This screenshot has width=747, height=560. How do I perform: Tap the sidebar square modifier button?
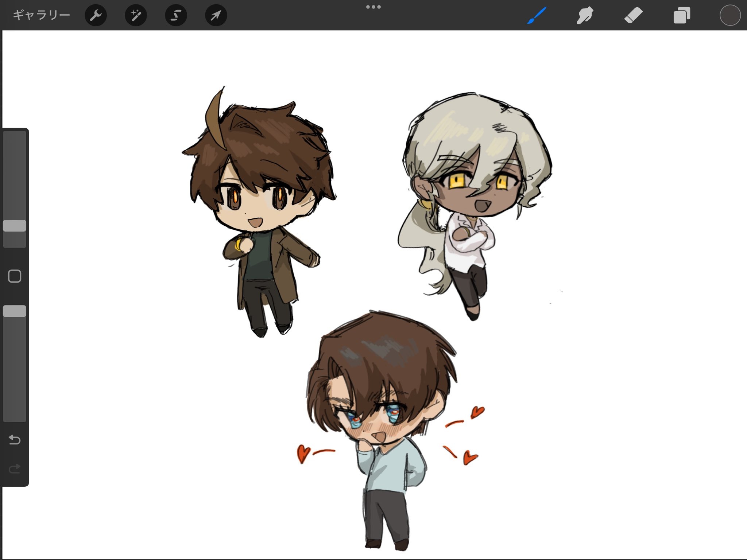[15, 276]
